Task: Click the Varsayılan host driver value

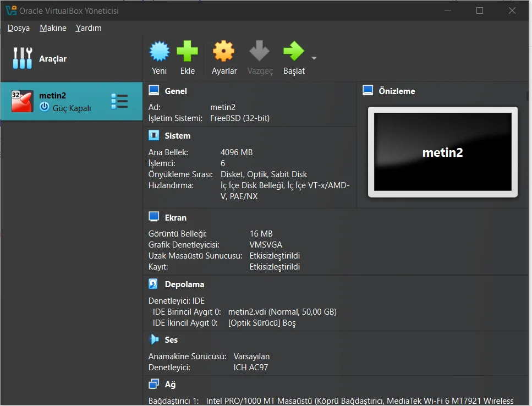Action: [x=251, y=356]
